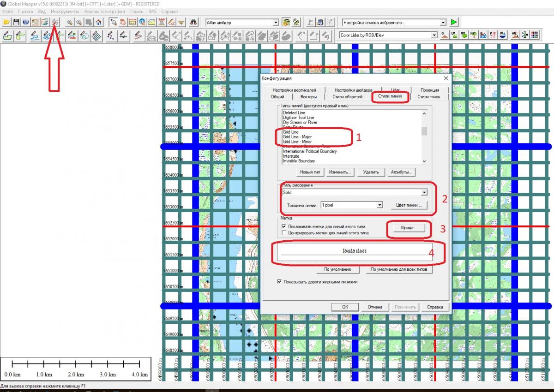This screenshot has width=554, height=392.
Task: Select the hand Pan tool
Action: [x=122, y=22]
